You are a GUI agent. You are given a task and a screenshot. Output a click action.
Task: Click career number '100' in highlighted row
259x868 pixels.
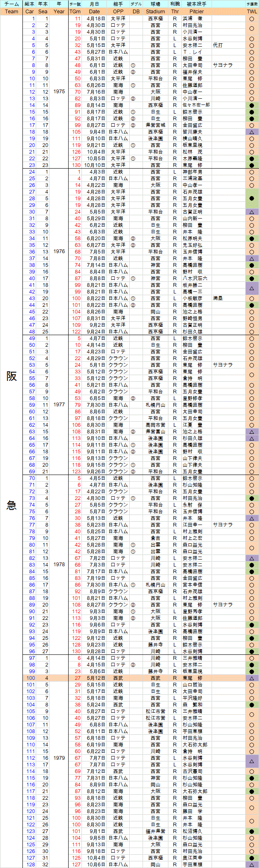pos(31,678)
